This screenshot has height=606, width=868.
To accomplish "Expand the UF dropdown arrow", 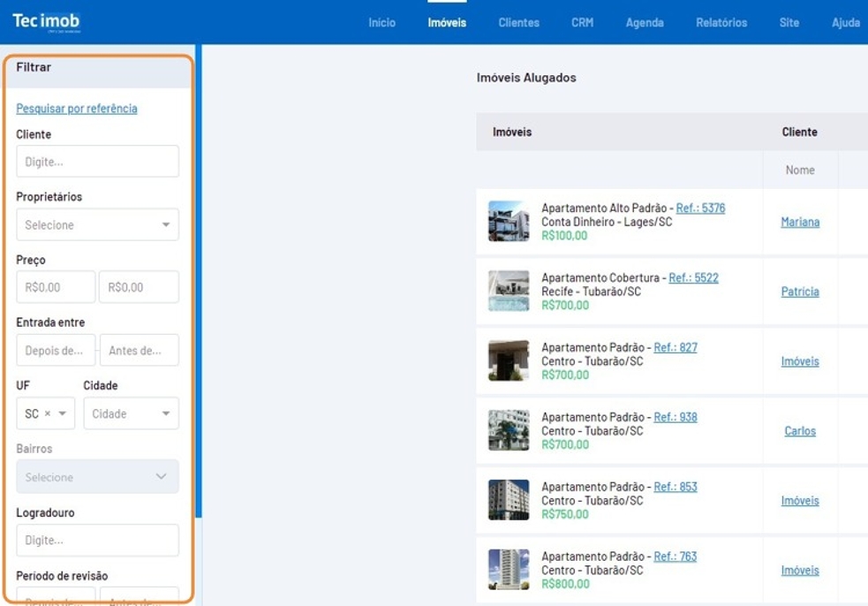I will (63, 413).
